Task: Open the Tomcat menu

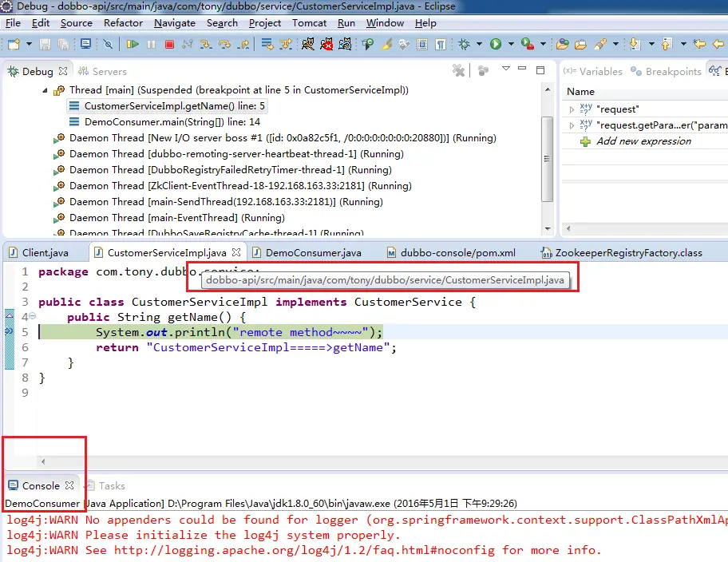Action: 309,23
